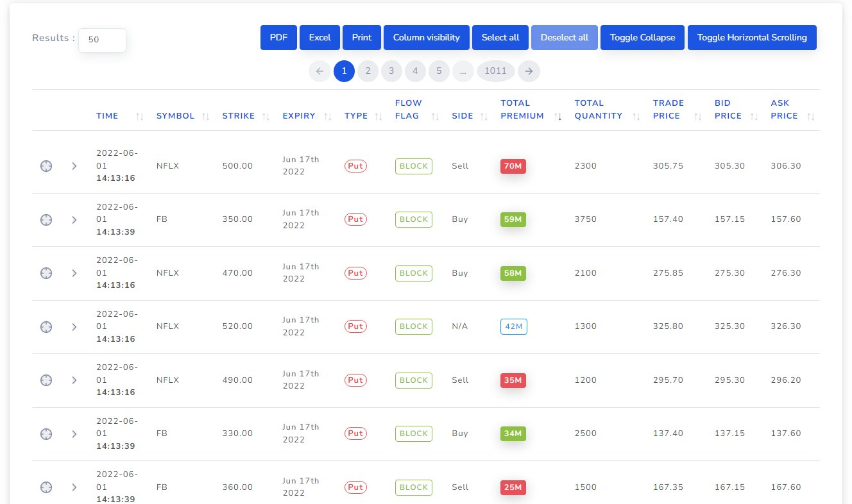Click the 35M premium badge
Image resolution: width=852 pixels, height=504 pixels.
[x=513, y=380]
